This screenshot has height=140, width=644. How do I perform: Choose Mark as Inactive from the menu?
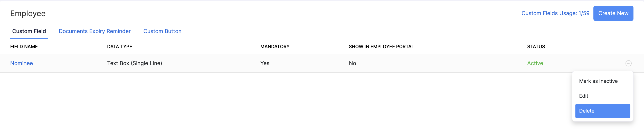click(598, 81)
